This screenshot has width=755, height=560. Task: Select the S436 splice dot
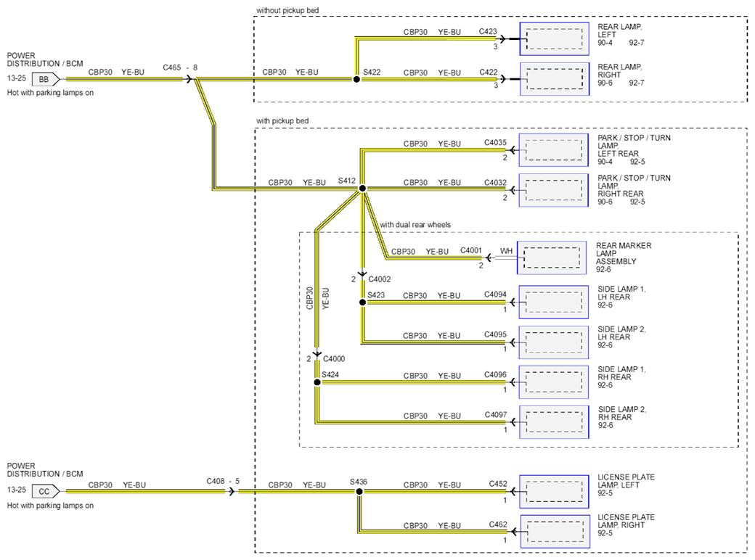(x=359, y=492)
